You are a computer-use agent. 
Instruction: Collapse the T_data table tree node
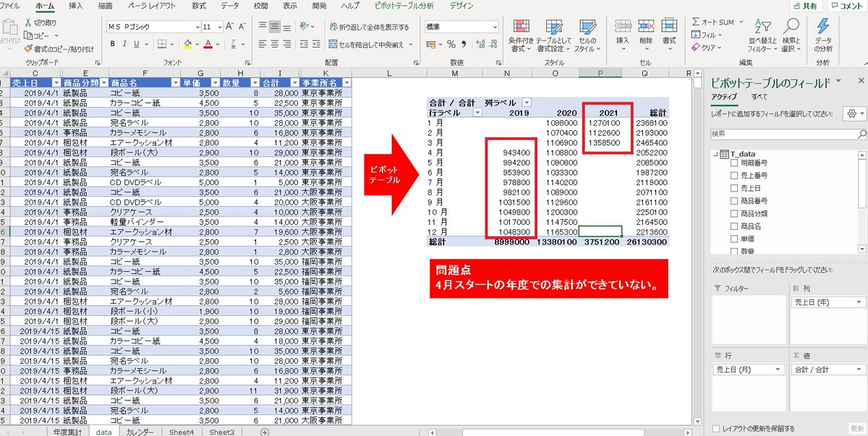715,154
